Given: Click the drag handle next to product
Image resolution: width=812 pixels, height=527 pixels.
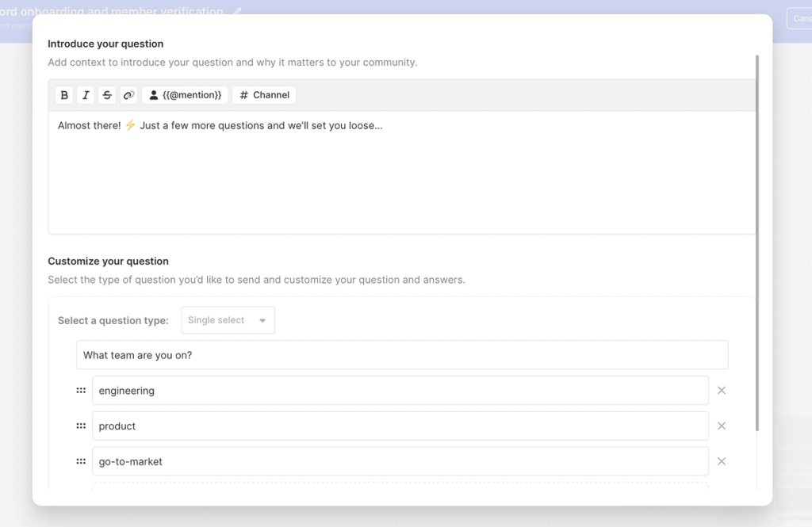Looking at the screenshot, I should (80, 426).
